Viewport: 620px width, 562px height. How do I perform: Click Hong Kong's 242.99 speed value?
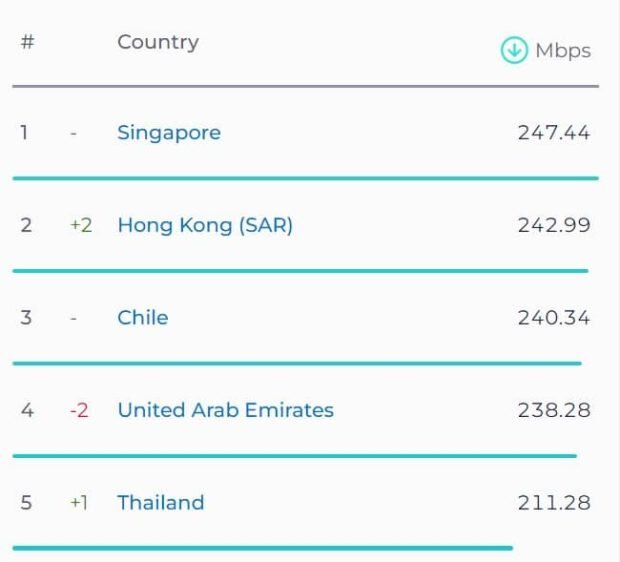click(x=554, y=225)
